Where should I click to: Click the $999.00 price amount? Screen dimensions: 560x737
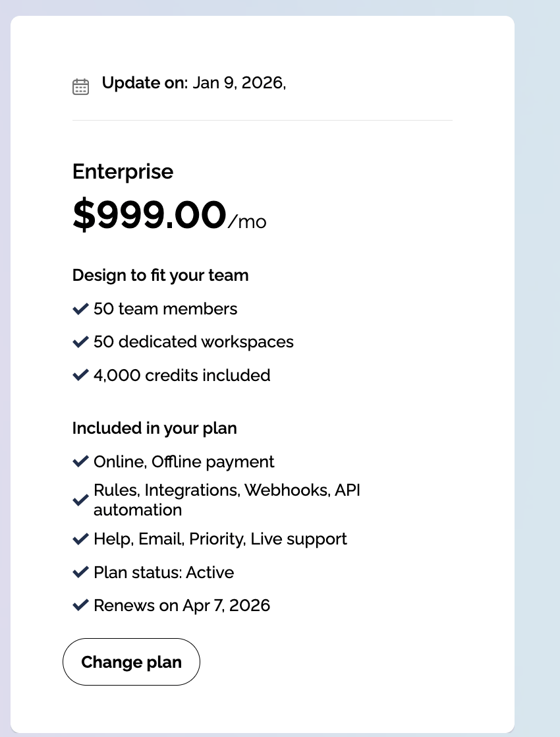pyautogui.click(x=150, y=215)
